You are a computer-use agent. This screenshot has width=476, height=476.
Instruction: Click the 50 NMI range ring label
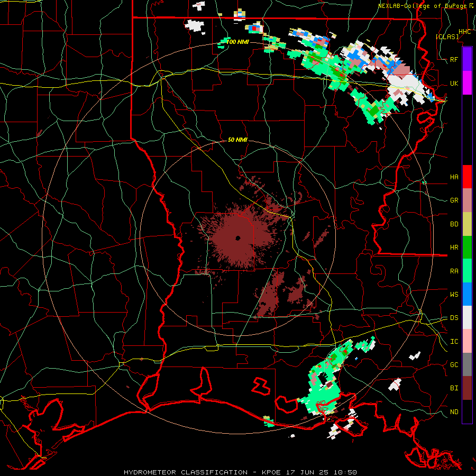[x=237, y=140]
